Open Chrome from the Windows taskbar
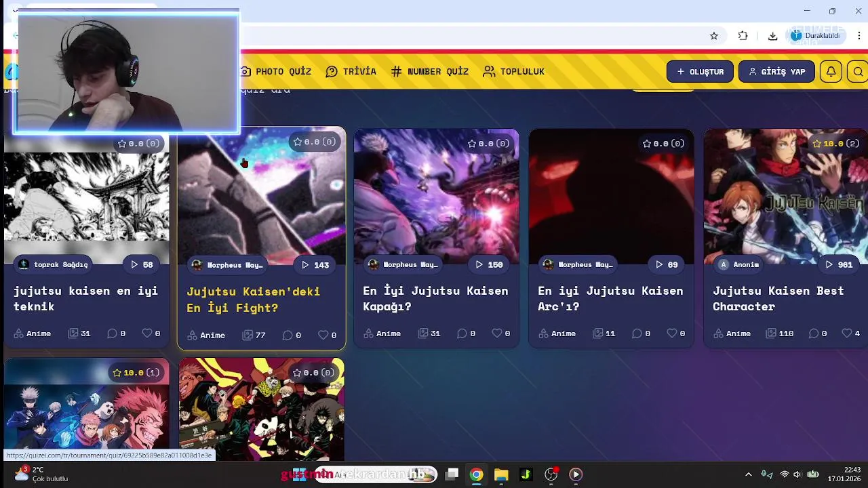Screen dimensions: 868x488 (x=477, y=474)
